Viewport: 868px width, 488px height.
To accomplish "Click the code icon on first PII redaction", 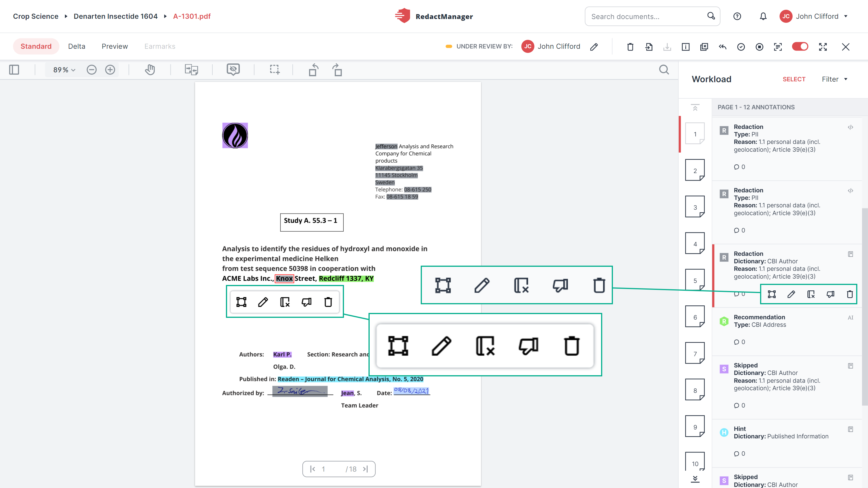I will (x=850, y=127).
